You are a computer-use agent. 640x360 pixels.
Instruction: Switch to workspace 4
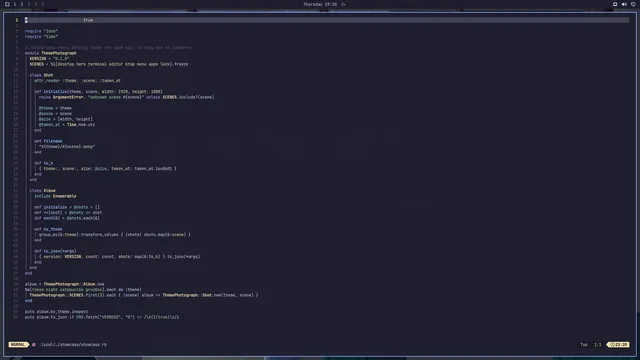point(36,4)
